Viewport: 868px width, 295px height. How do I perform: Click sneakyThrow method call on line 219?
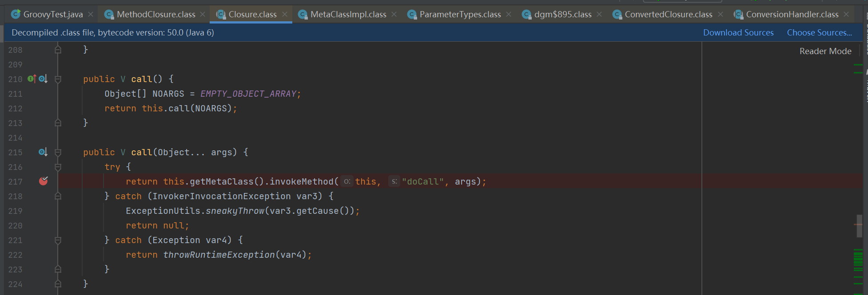[235, 211]
